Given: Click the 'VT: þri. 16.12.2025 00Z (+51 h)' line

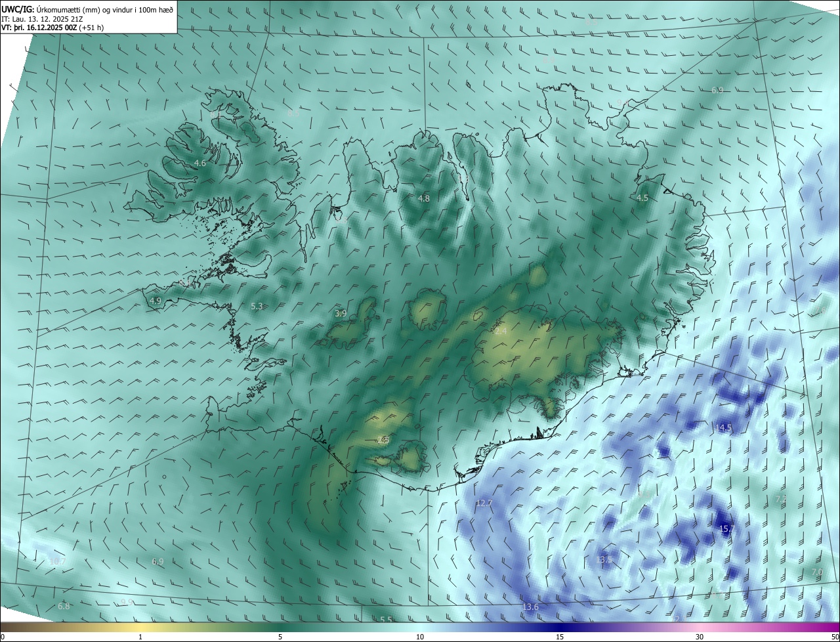Looking at the screenshot, I should pos(52,28).
